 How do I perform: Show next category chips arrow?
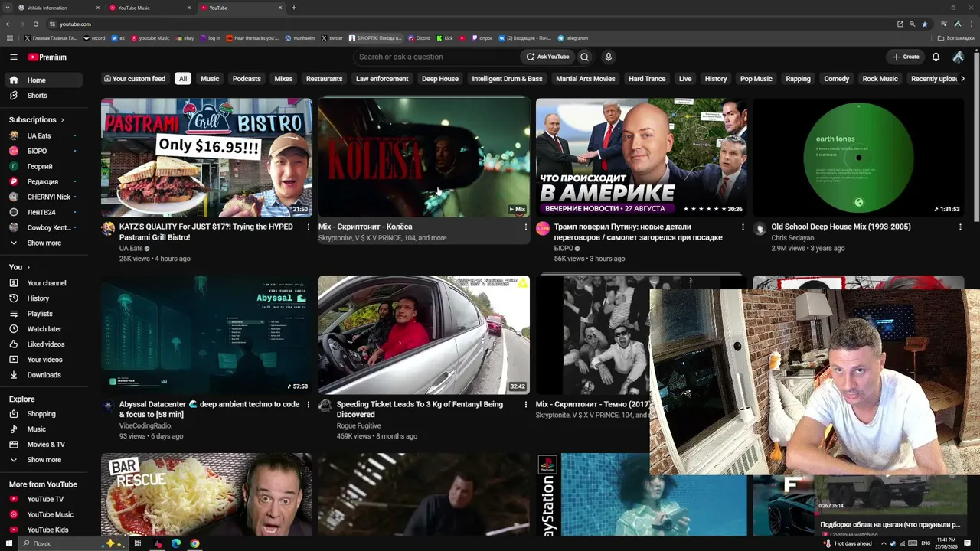click(x=962, y=79)
